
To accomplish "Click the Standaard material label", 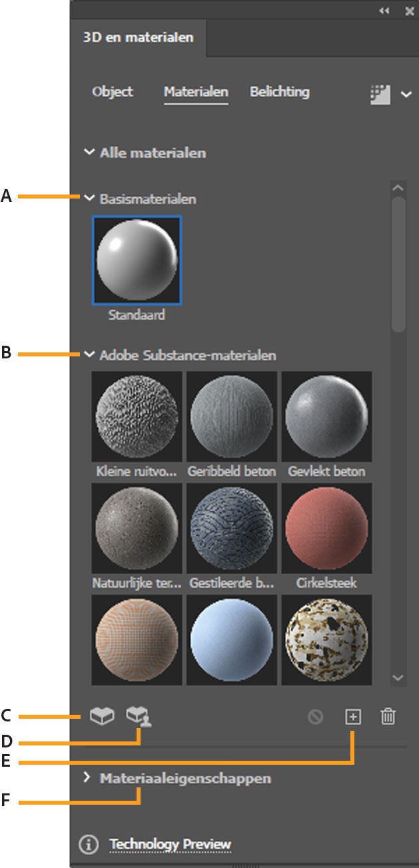I will click(x=137, y=315).
